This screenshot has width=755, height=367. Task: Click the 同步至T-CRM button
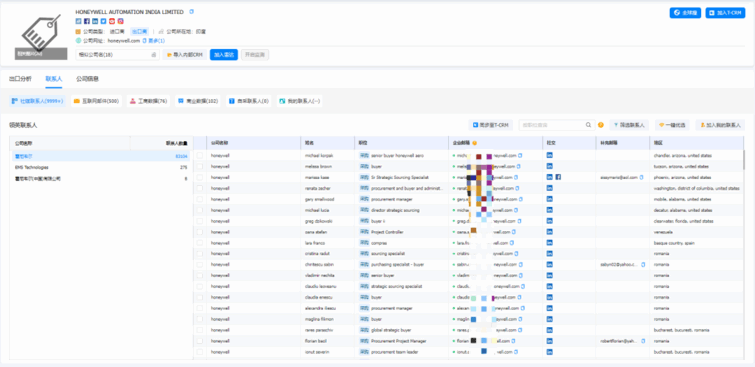490,125
